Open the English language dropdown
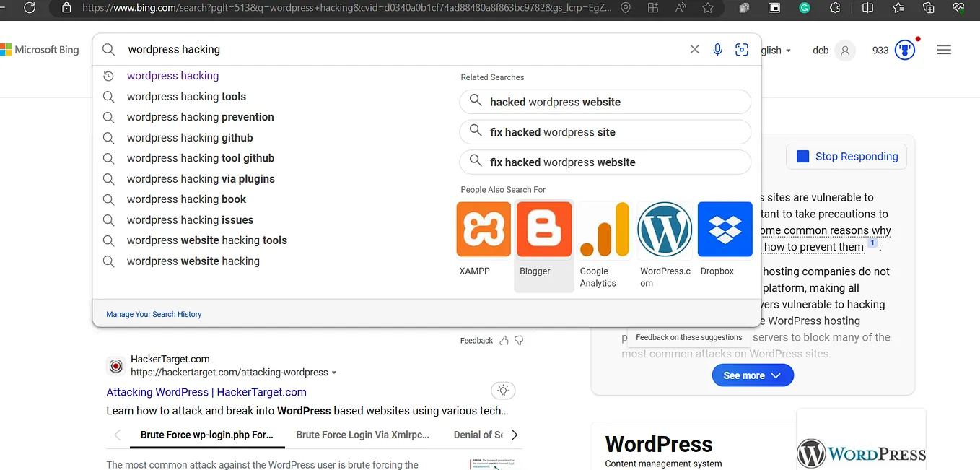 point(776,51)
